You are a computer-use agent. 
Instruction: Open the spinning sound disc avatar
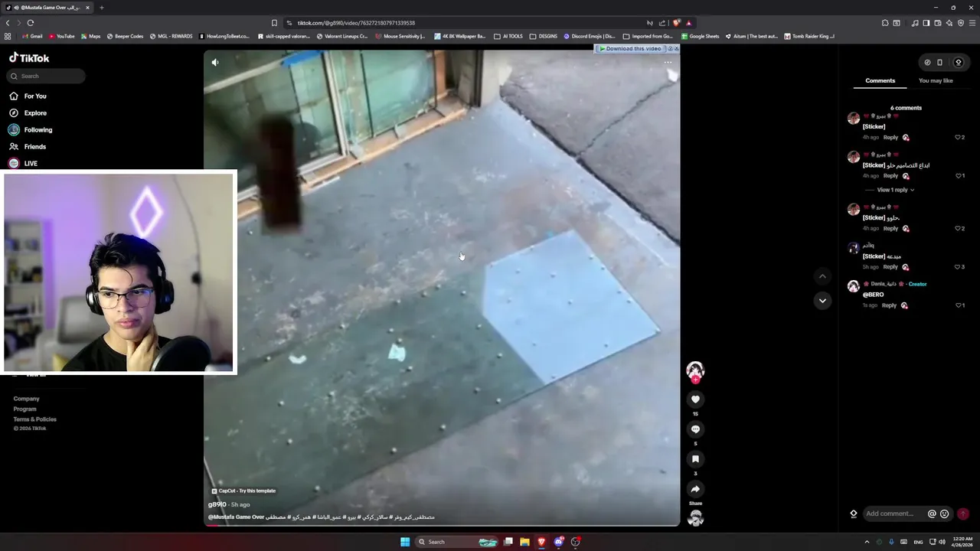695,518
